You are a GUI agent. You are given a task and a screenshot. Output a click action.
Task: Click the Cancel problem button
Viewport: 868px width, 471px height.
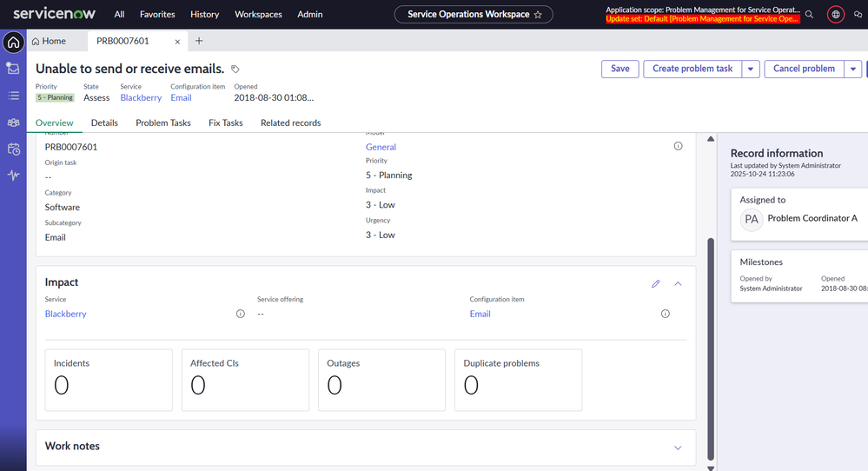(805, 70)
